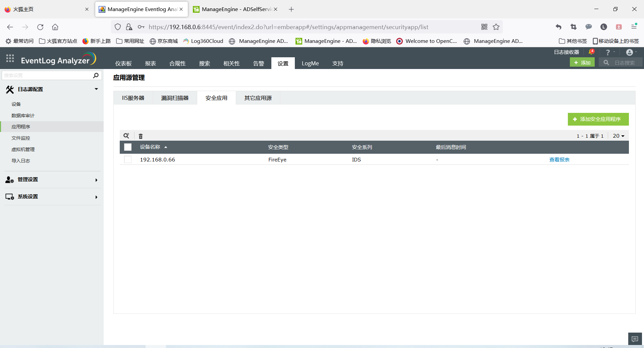Image resolution: width=644 pixels, height=348 pixels.
Task: Click the browser Back arrow
Action: pyautogui.click(x=10, y=27)
